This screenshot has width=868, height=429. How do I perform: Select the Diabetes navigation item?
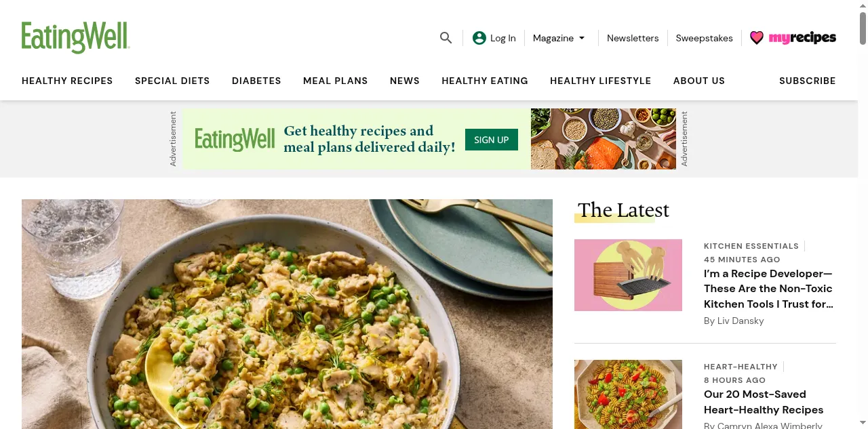click(x=256, y=81)
